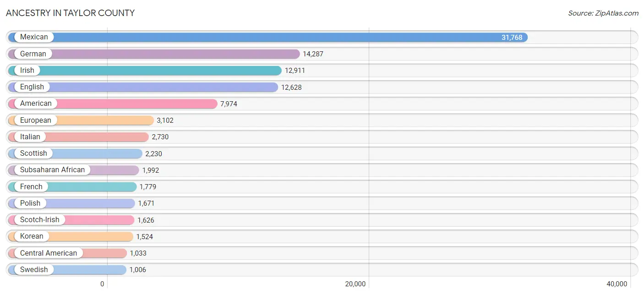Click the 12,911 Irish value
The width and height of the screenshot is (644, 295).
point(295,71)
